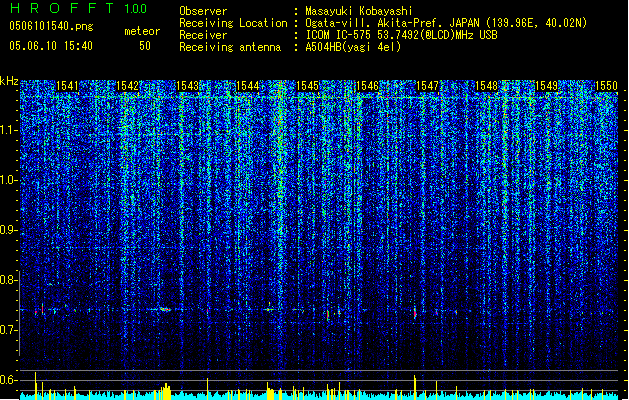Click the Receiving antenna label

(x=230, y=47)
